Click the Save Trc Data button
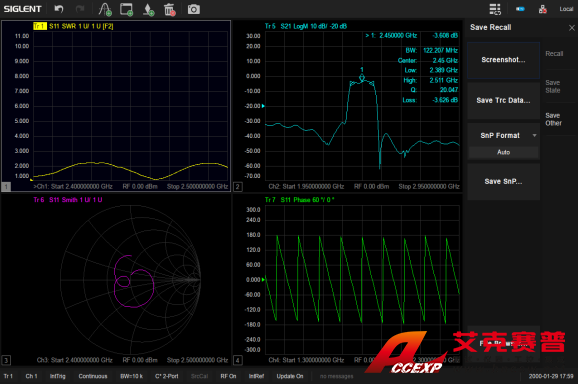578x384 pixels. [x=504, y=100]
